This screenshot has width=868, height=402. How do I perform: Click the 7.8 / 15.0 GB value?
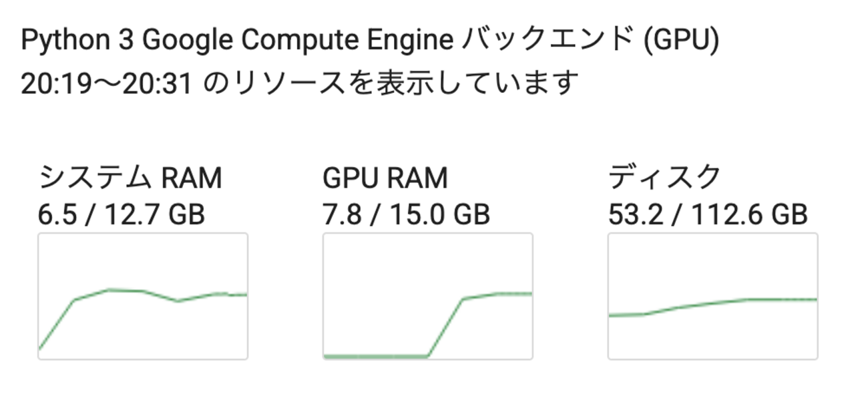(x=406, y=215)
